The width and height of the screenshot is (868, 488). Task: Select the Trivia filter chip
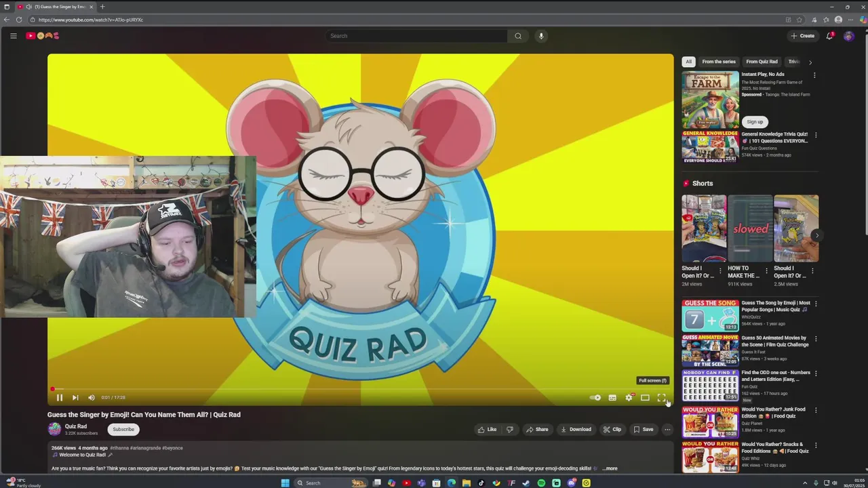click(x=793, y=62)
